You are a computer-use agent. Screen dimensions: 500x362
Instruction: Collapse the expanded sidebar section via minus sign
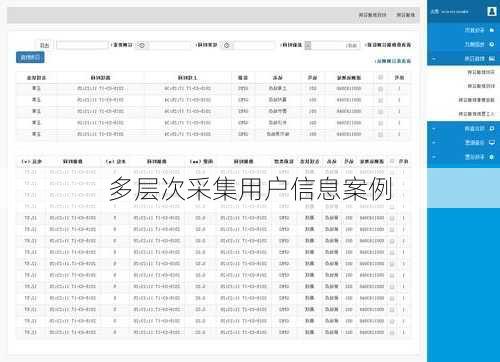[434, 59]
